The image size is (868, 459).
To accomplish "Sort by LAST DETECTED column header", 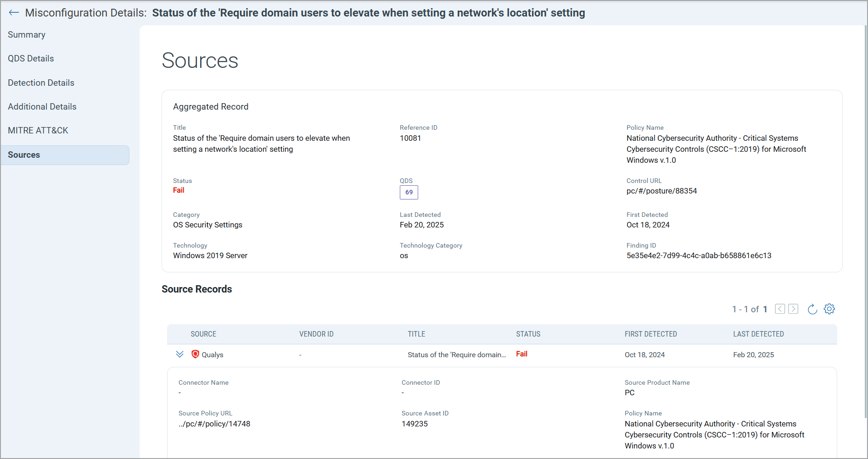I will click(x=758, y=334).
